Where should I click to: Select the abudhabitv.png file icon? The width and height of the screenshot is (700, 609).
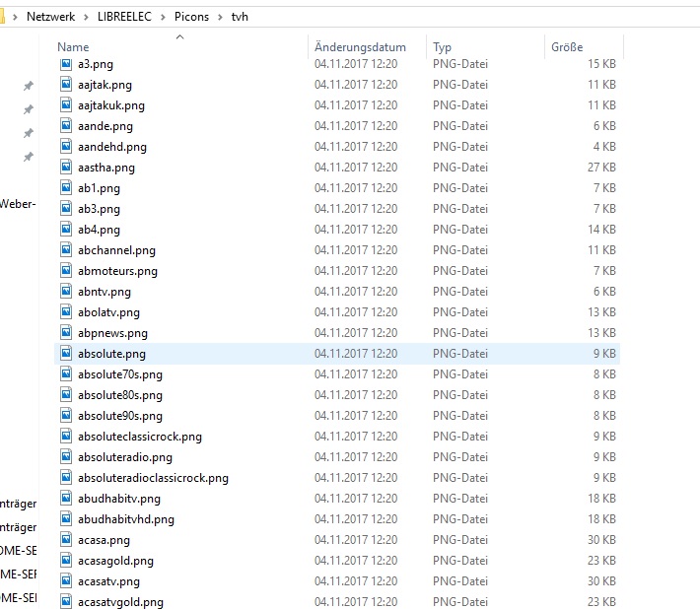pyautogui.click(x=66, y=499)
